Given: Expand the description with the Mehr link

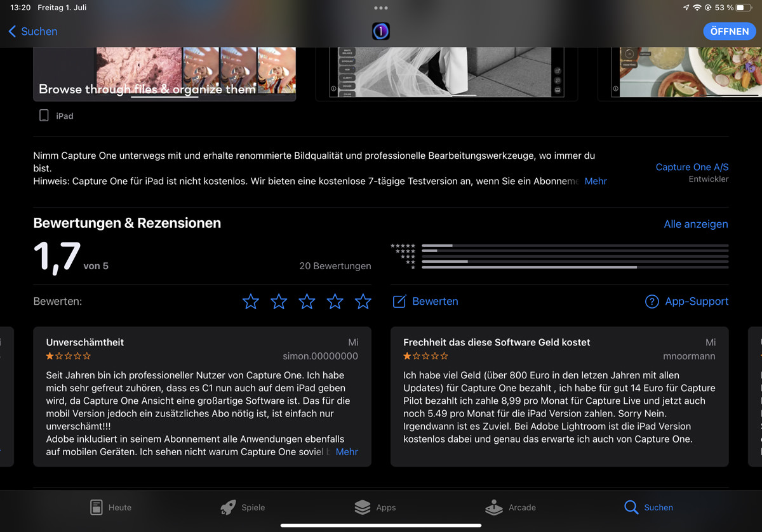Looking at the screenshot, I should [596, 181].
